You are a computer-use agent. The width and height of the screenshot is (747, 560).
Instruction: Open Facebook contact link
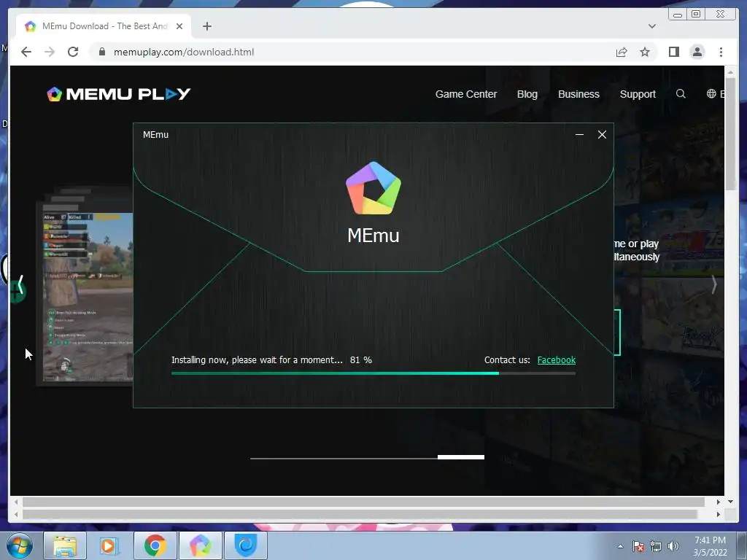click(x=557, y=360)
